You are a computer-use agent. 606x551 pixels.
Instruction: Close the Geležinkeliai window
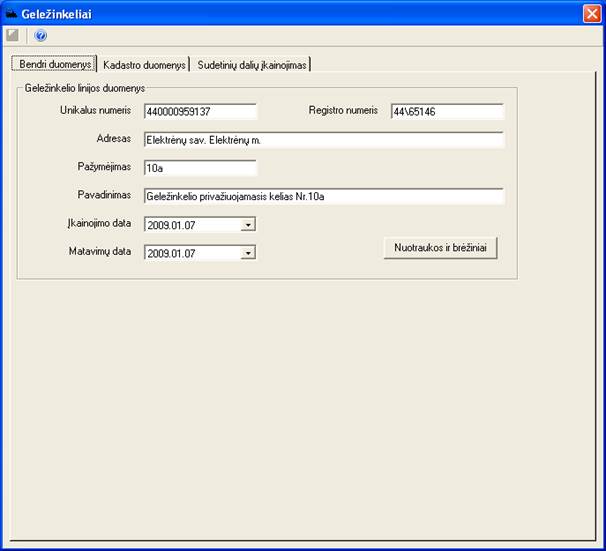click(592, 14)
